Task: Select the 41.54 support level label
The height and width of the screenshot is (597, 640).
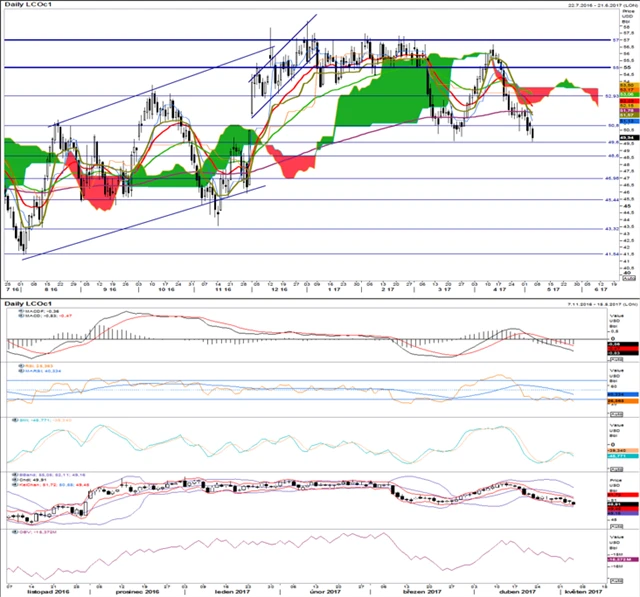Action: tap(611, 254)
